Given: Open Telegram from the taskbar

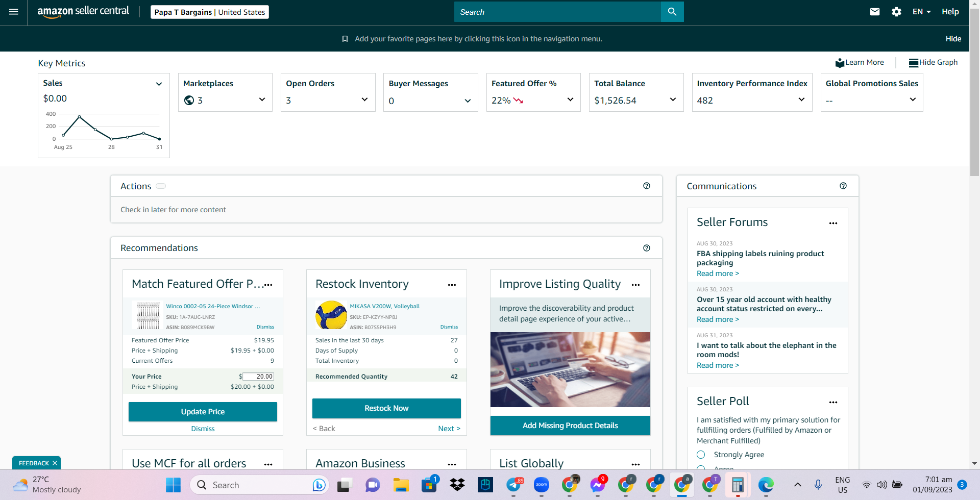Looking at the screenshot, I should pos(514,485).
